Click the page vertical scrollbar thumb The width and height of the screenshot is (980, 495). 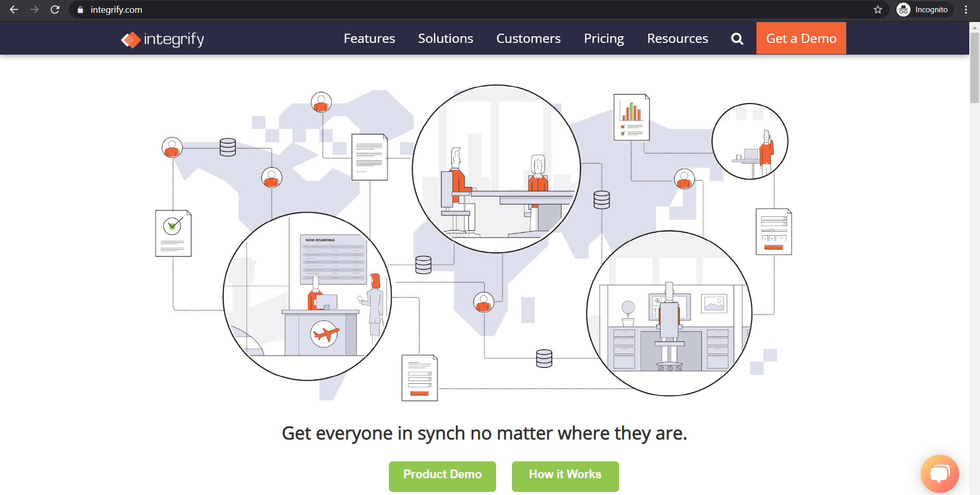click(974, 67)
